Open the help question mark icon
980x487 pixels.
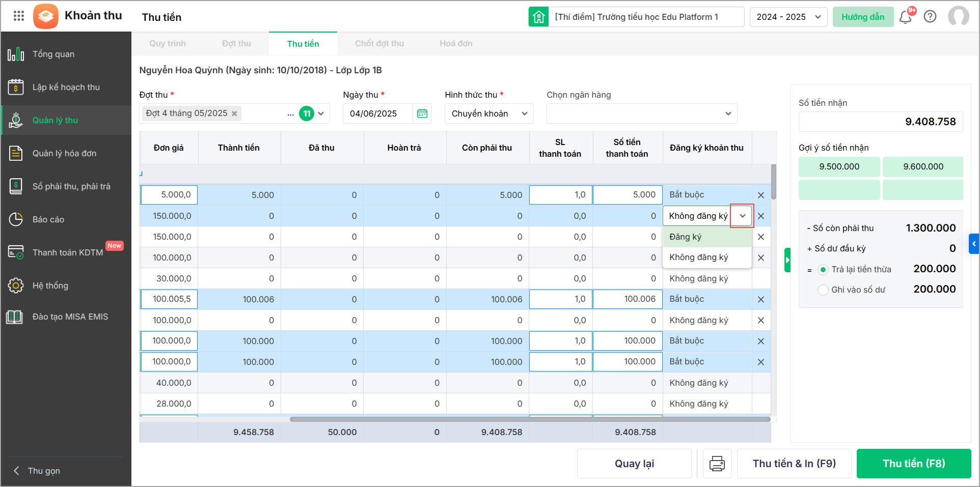tap(930, 17)
